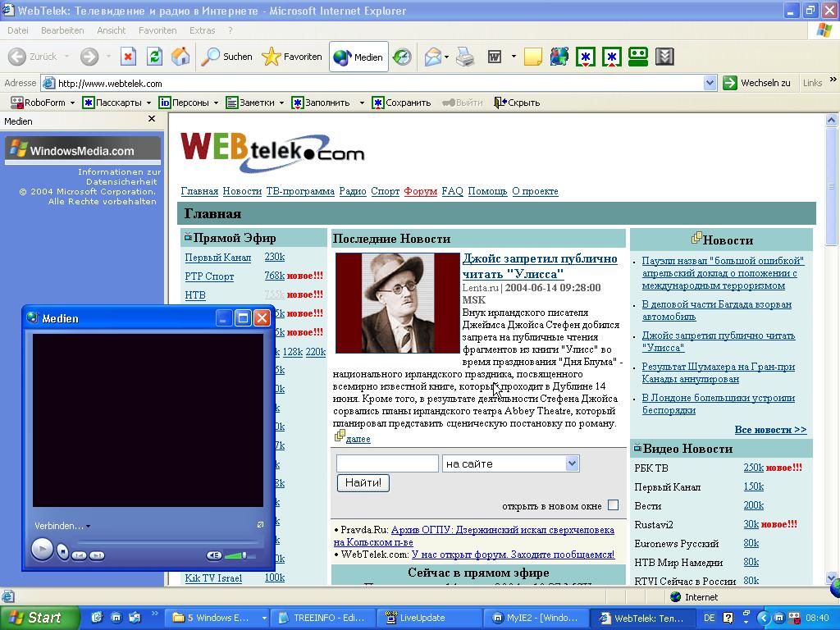Image resolution: width=840 pixels, height=630 pixels.
Task: Click the Edit with Word icon
Action: point(495,57)
